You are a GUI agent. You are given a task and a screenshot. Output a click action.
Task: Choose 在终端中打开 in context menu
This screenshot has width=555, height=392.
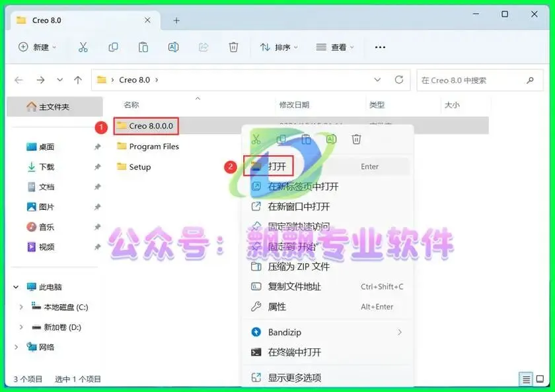[328, 352]
